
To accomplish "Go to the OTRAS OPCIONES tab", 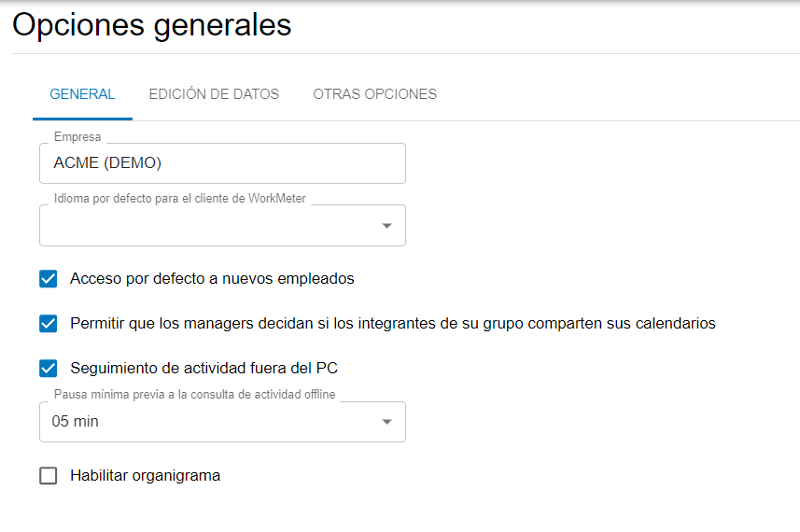I will 374,94.
